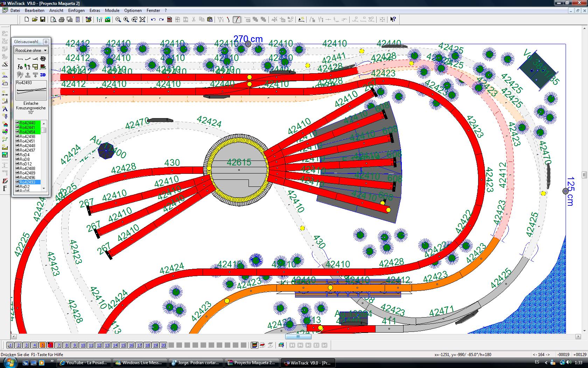This screenshot has height=368, width=588.
Task: Switch to Windows Live Messenger taskbar button
Action: pyautogui.click(x=140, y=363)
